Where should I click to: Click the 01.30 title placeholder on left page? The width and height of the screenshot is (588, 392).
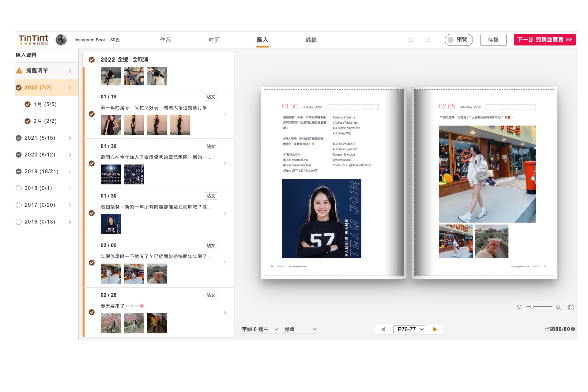click(354, 107)
